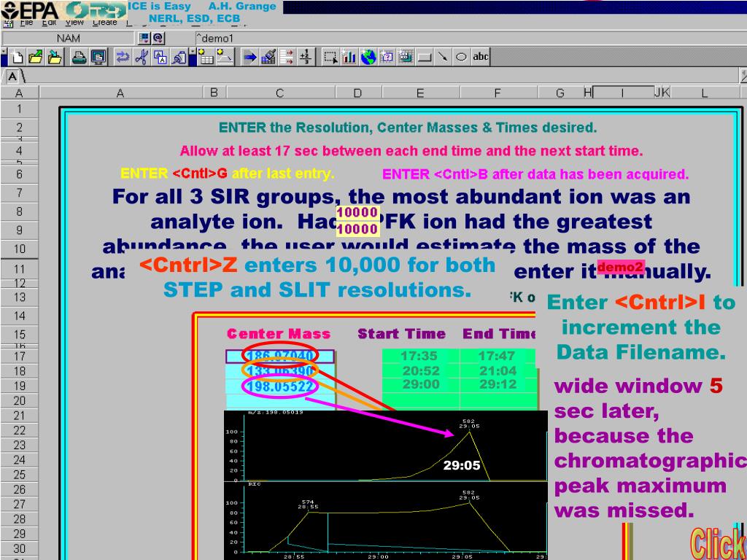Click the Sum 1+2=3 icon
This screenshot has height=560, width=747.
tap(306, 58)
